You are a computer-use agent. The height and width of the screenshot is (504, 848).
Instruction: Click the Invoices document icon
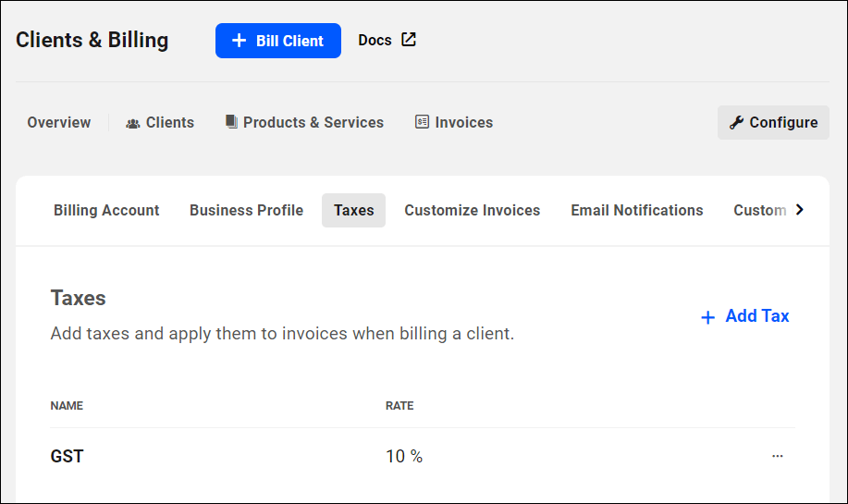pos(422,122)
